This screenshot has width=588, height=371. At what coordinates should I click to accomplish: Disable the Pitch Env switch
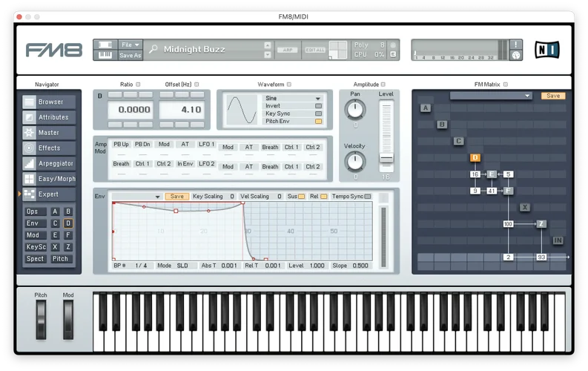click(318, 121)
